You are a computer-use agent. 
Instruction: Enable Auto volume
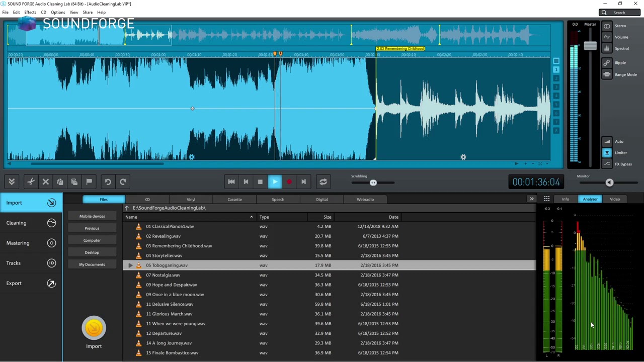point(607,141)
